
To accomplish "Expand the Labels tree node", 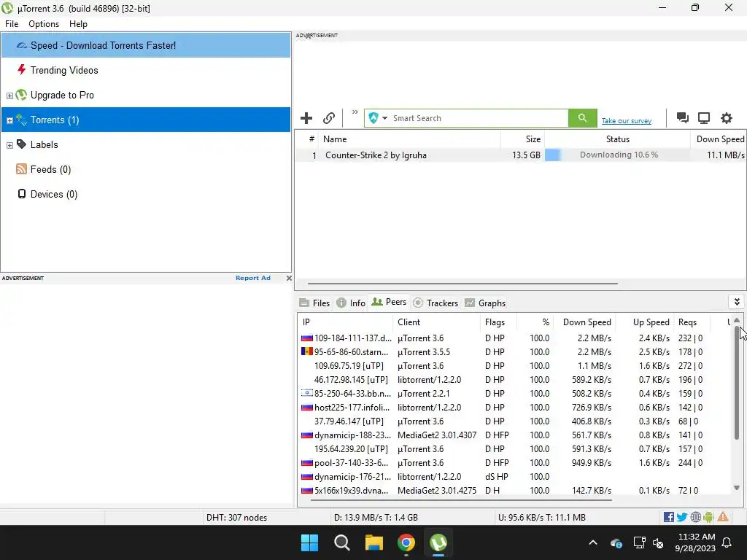I will pos(9,145).
